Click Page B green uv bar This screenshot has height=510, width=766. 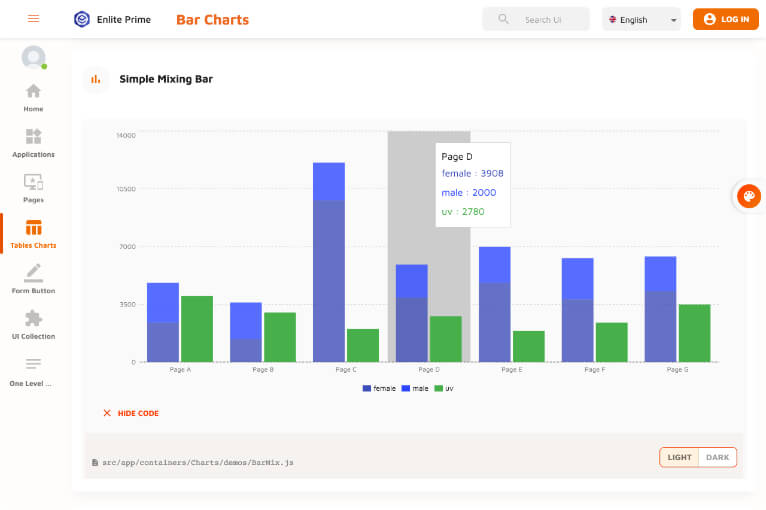click(x=280, y=337)
